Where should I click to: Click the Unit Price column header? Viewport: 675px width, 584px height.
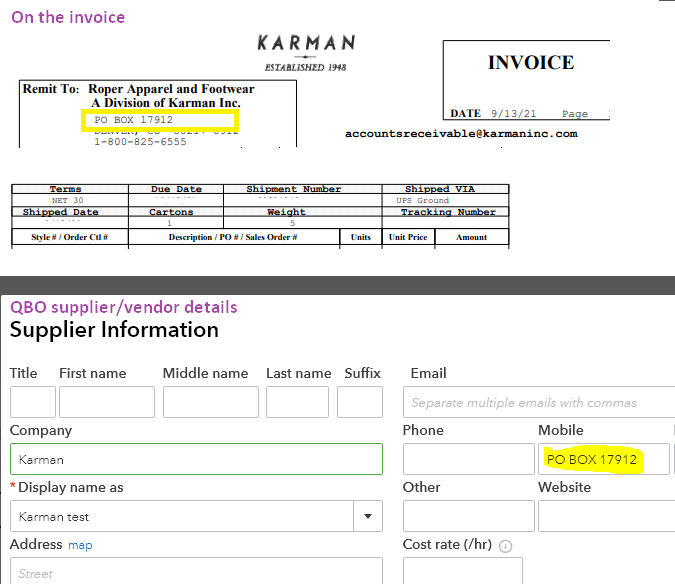click(408, 237)
